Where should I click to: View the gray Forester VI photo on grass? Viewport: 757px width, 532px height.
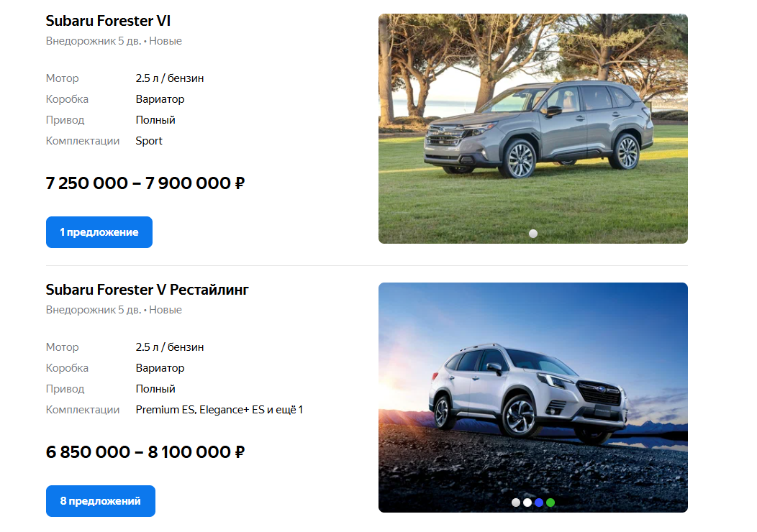[x=533, y=128]
